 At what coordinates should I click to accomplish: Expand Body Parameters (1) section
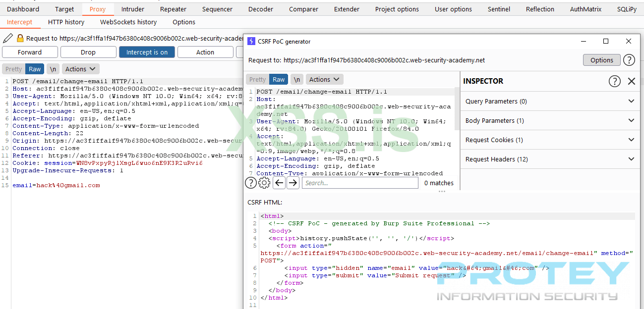point(550,120)
